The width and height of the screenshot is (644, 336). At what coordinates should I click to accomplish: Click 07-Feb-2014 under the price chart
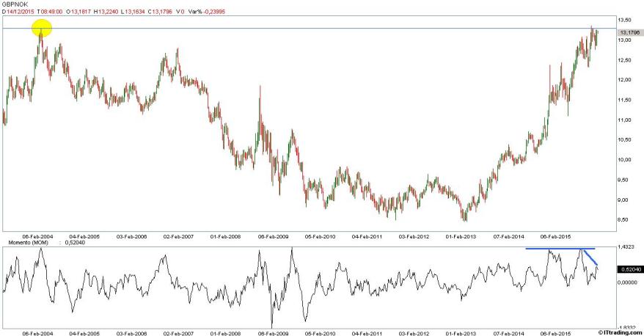[508, 237]
